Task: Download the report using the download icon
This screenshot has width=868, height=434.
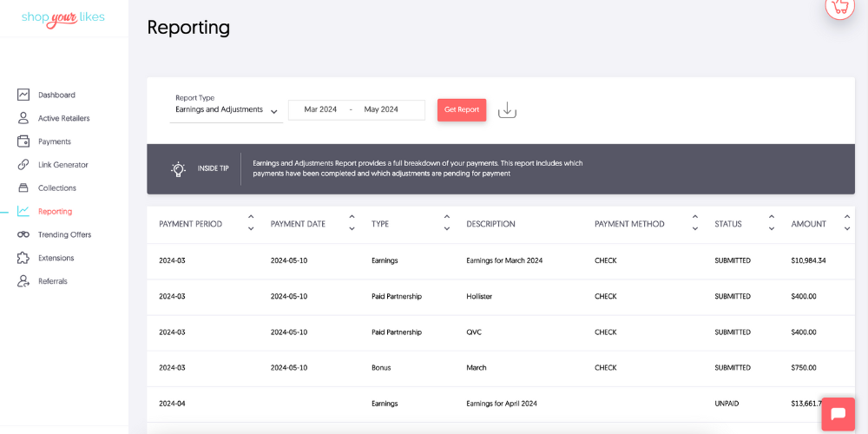Action: [x=507, y=110]
